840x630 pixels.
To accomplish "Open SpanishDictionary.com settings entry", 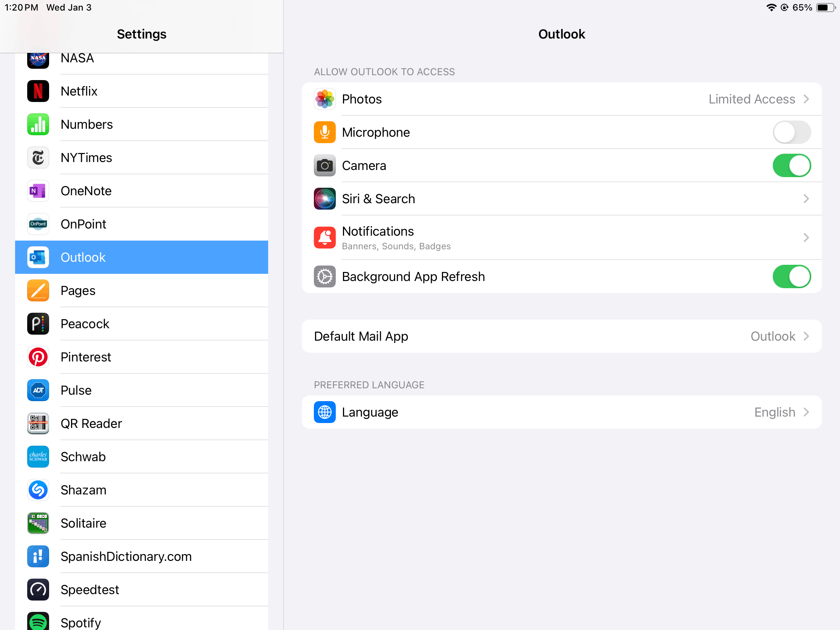I will coord(142,556).
